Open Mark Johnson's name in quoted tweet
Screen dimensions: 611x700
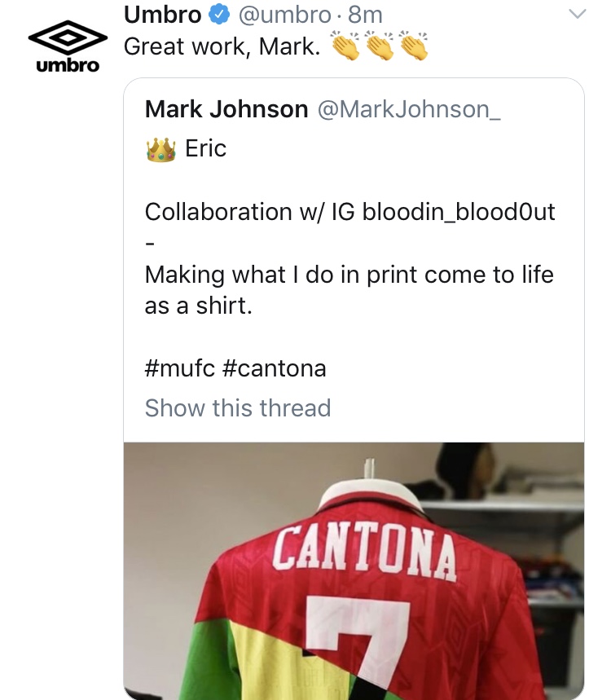pyautogui.click(x=226, y=109)
